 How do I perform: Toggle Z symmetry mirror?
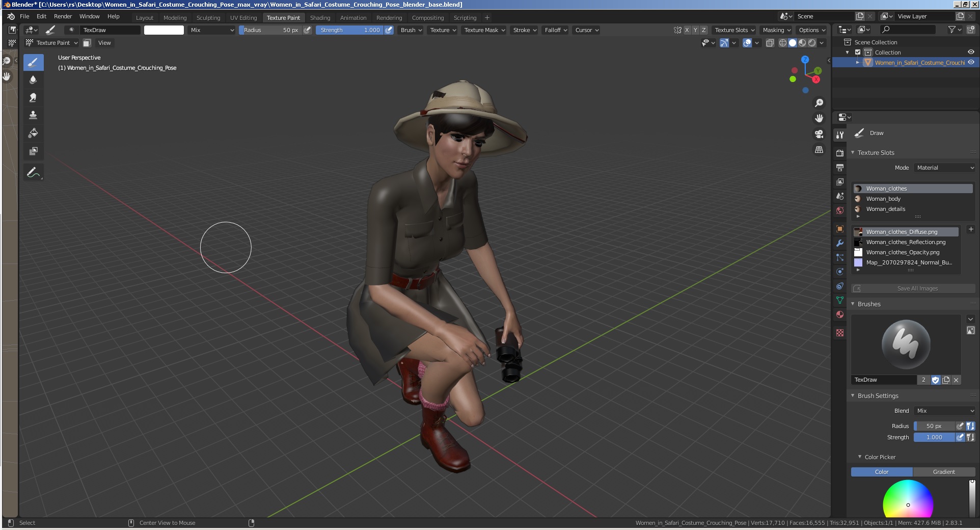[703, 30]
